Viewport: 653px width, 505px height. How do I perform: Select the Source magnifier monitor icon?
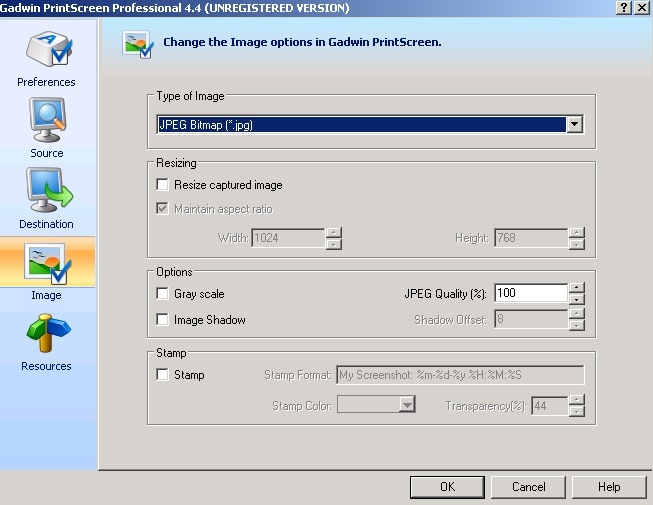click(47, 119)
